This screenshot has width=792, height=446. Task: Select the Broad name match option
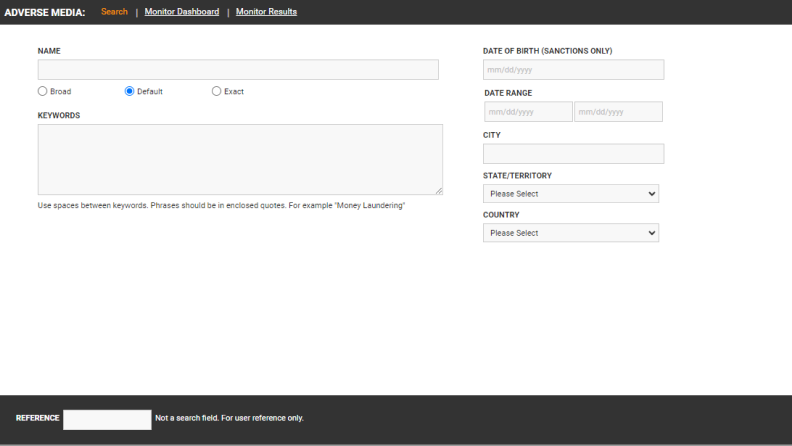(x=43, y=91)
